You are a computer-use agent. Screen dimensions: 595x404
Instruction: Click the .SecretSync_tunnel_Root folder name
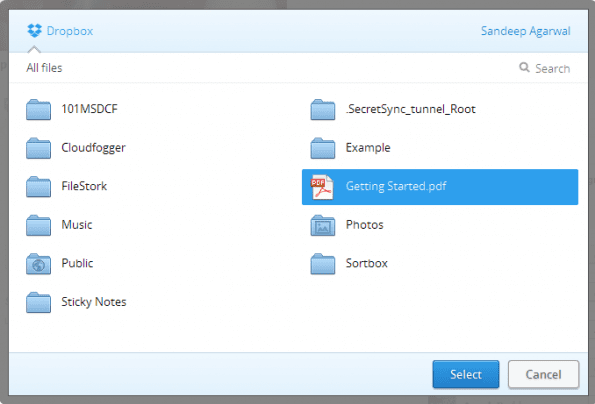(411, 109)
